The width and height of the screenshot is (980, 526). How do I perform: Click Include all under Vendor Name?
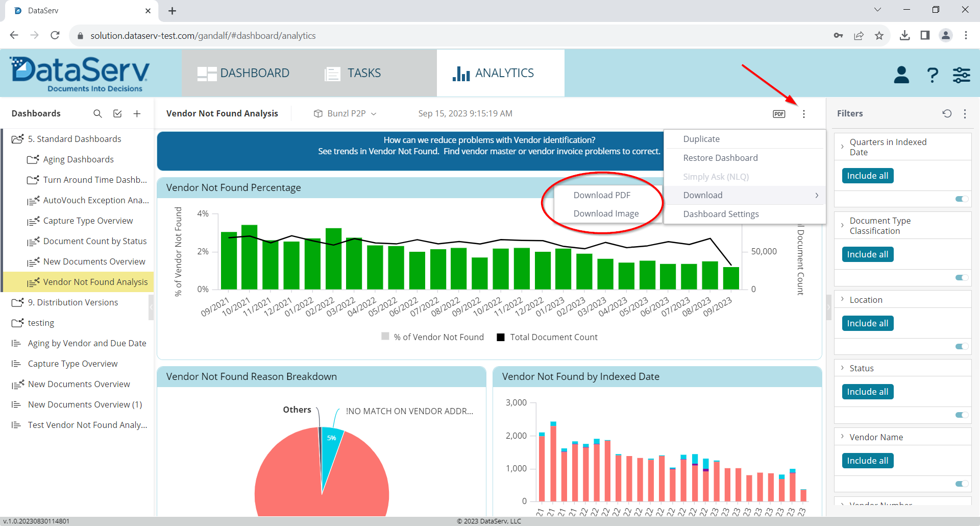[868, 461]
